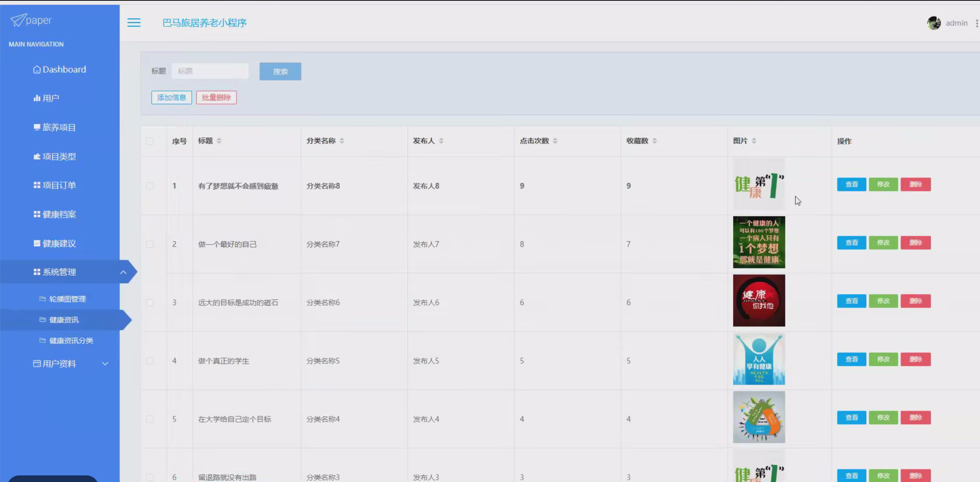Click the 健康档案 grid icon
The width and height of the screenshot is (980, 482).
click(37, 214)
